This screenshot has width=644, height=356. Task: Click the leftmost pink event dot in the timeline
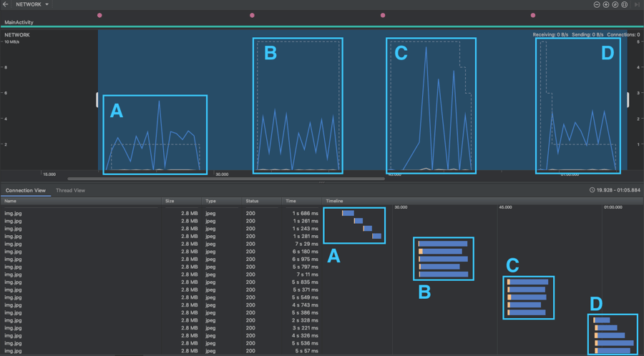[x=99, y=15]
